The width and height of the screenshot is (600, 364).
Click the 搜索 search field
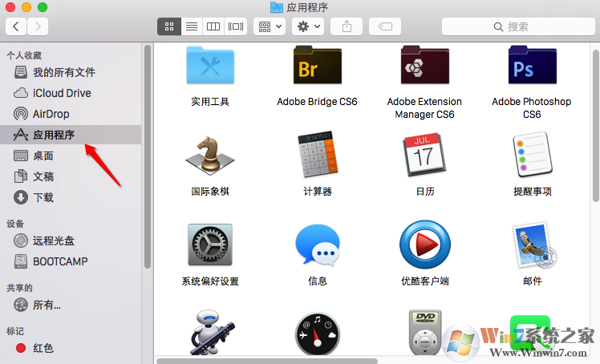(x=518, y=26)
